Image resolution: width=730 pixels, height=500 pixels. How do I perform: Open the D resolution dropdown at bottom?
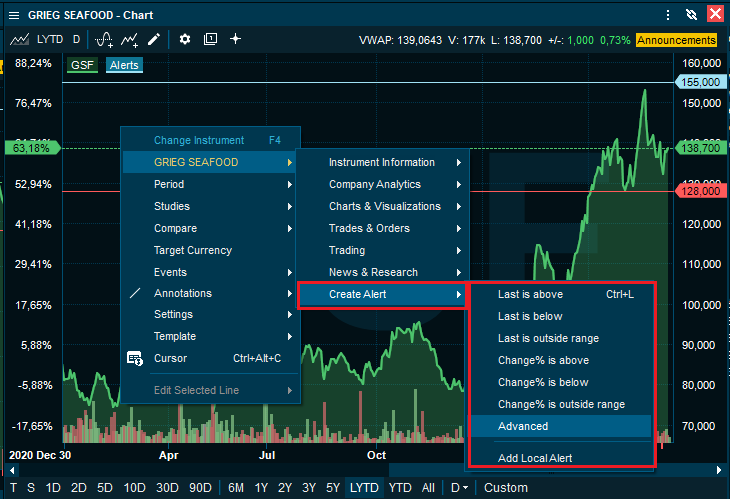point(460,488)
